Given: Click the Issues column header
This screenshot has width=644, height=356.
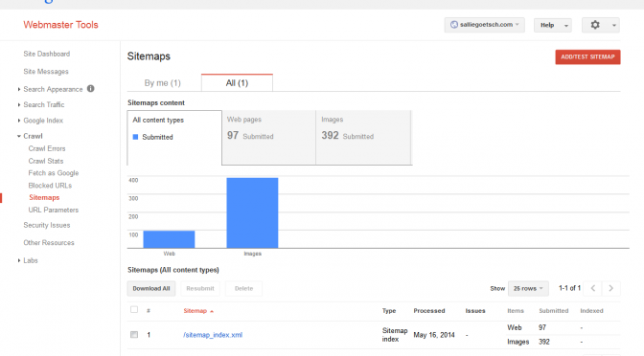Looking at the screenshot, I should (x=475, y=311).
